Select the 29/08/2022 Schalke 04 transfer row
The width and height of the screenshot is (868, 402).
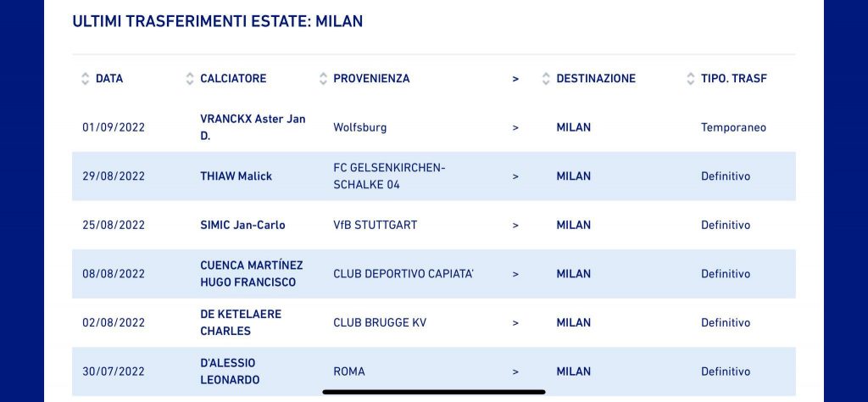pos(434,176)
